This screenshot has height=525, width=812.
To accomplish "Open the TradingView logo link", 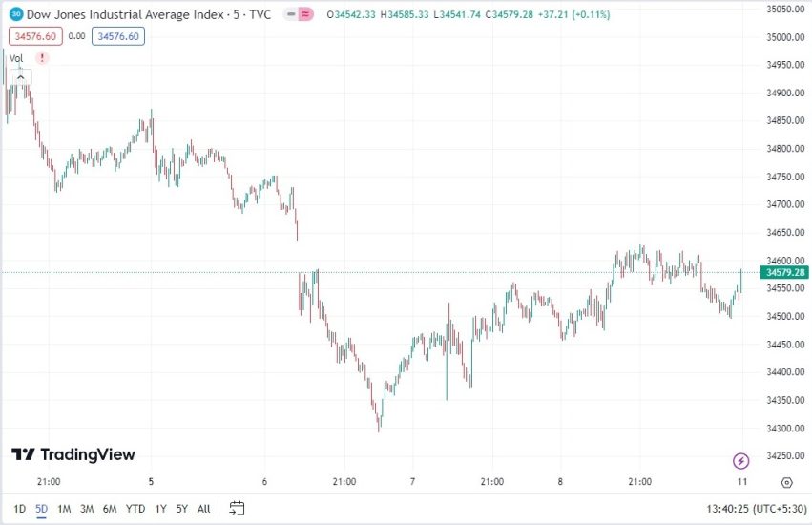I will point(73,454).
